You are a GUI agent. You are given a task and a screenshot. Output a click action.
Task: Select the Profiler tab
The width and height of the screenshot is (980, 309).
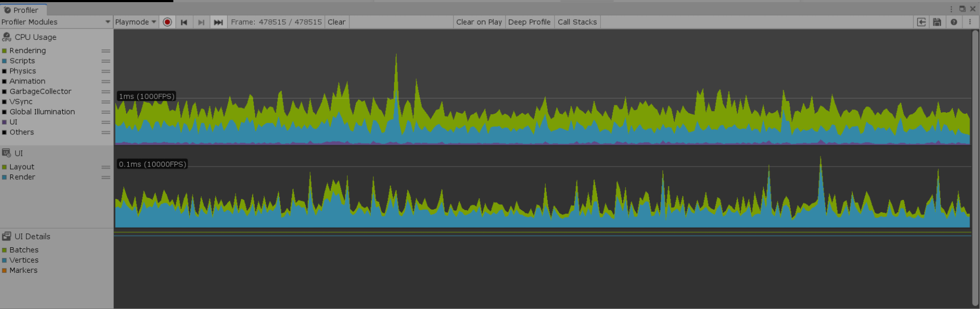coord(24,10)
